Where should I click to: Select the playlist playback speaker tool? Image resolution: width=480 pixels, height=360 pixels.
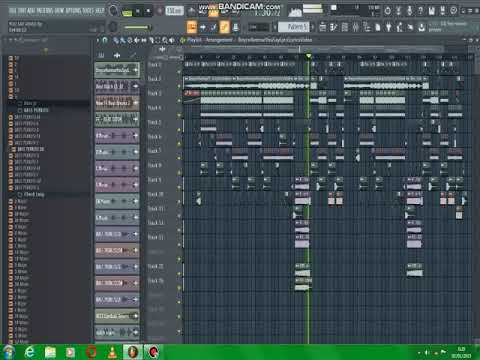(172, 40)
